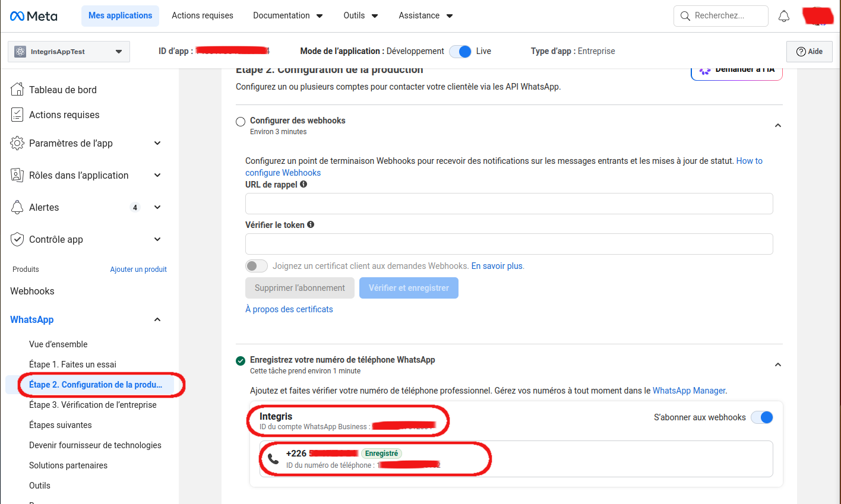Click the green check icon for phone registration
841x504 pixels.
pos(241,361)
